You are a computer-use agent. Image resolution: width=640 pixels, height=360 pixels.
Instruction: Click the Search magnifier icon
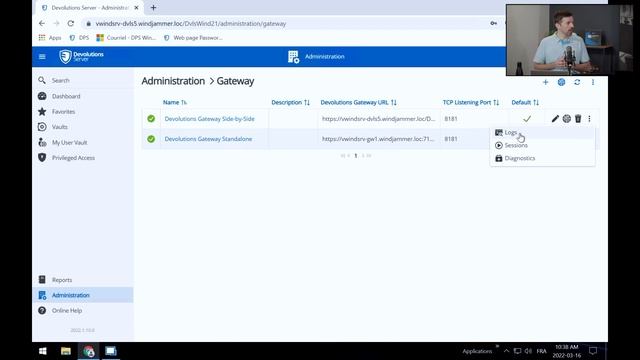[x=42, y=80]
